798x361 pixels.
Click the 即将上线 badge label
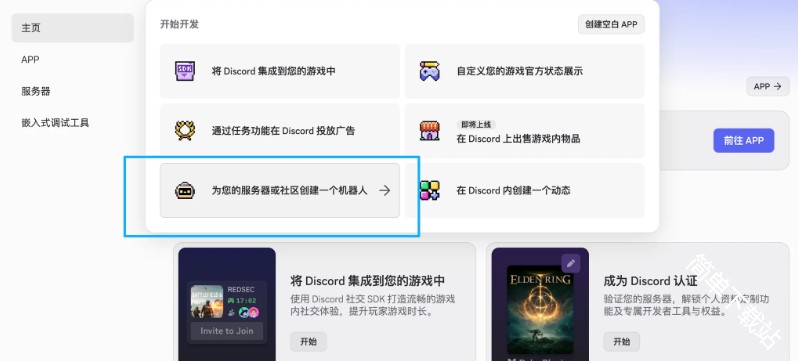pyautogui.click(x=476, y=124)
